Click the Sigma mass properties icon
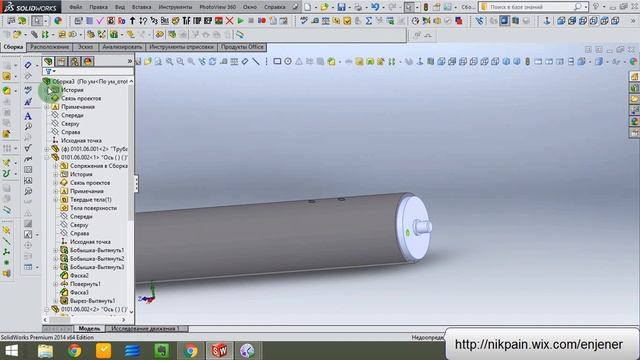This screenshot has width=640, height=360. click(369, 20)
